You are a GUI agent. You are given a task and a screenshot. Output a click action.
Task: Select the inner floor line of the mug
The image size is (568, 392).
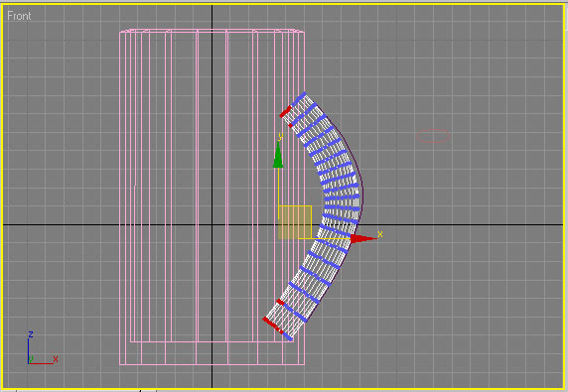click(x=212, y=341)
